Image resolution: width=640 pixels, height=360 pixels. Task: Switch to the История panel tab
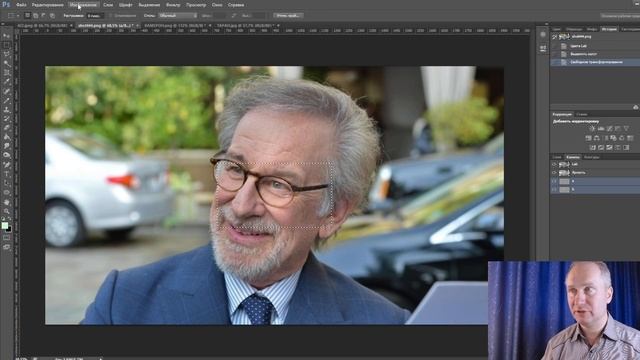(x=609, y=29)
